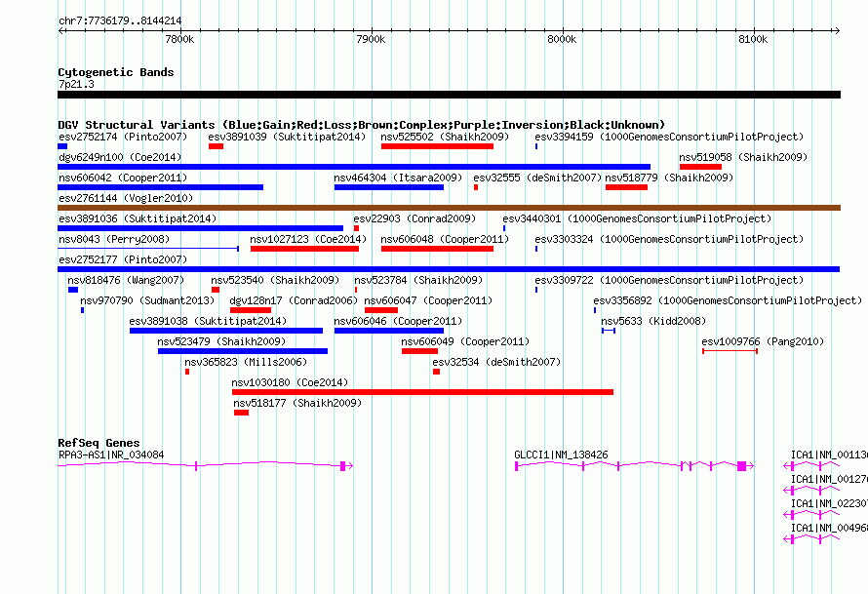The image size is (868, 594).
Task: Click the Cytogenetic Bands track title
Action: coord(116,72)
